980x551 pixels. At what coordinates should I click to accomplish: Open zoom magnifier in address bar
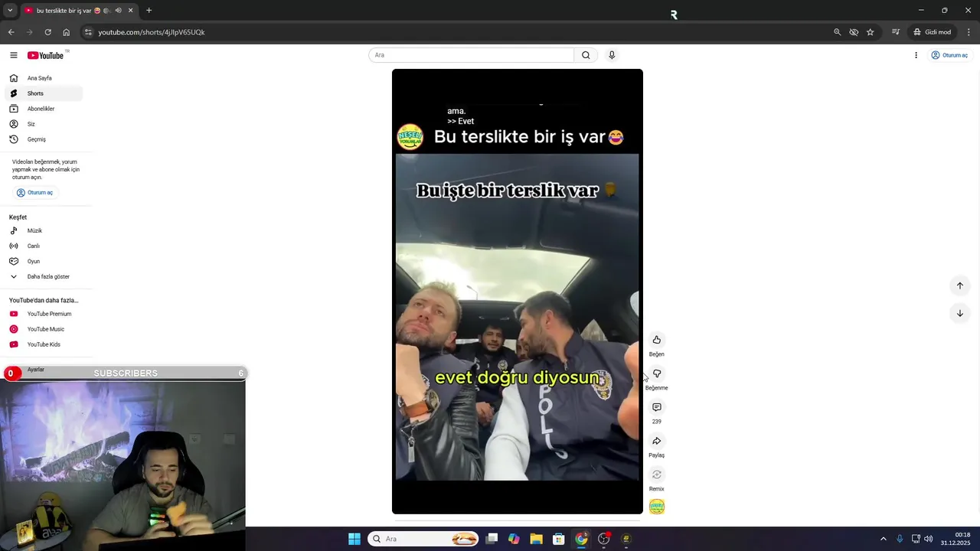tap(837, 32)
